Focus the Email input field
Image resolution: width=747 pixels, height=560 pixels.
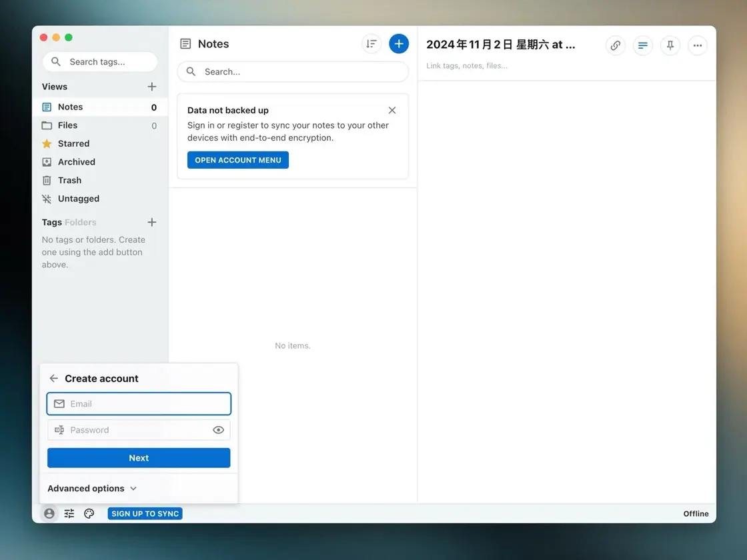click(139, 404)
